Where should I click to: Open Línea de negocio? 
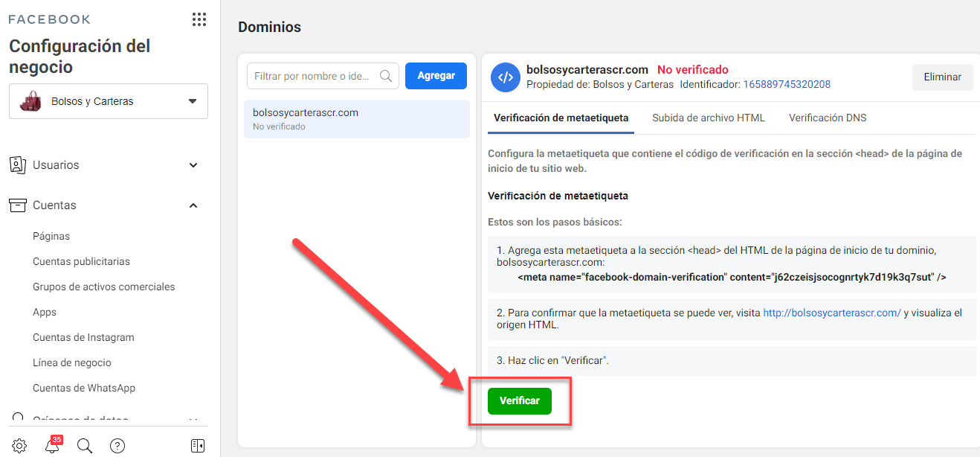point(72,362)
